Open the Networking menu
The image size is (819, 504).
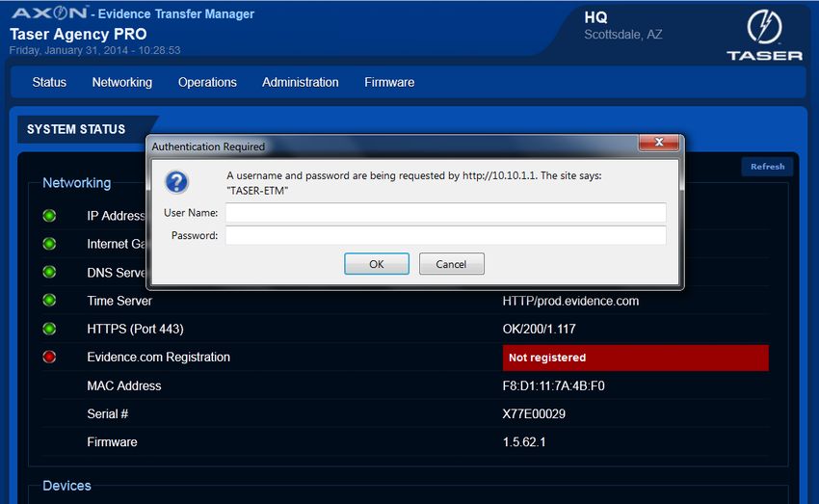click(122, 82)
